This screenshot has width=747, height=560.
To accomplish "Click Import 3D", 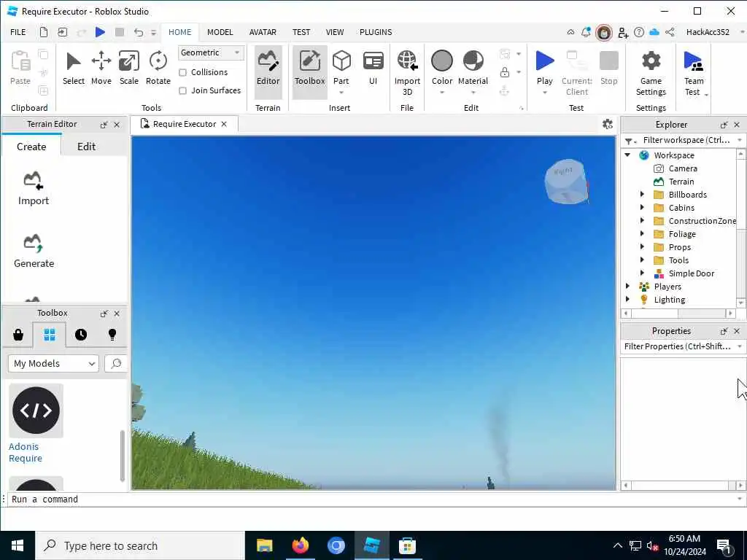I will click(407, 72).
